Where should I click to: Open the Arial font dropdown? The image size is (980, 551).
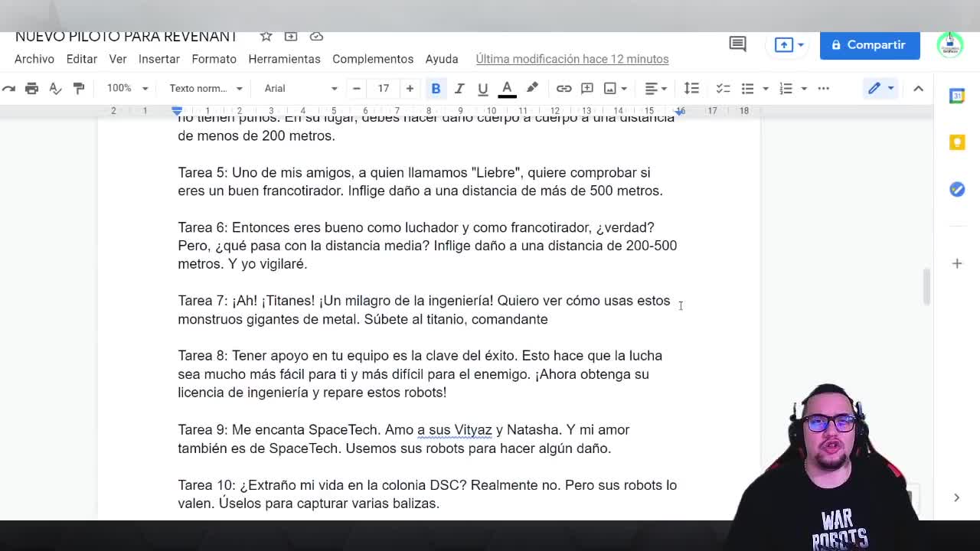click(300, 89)
